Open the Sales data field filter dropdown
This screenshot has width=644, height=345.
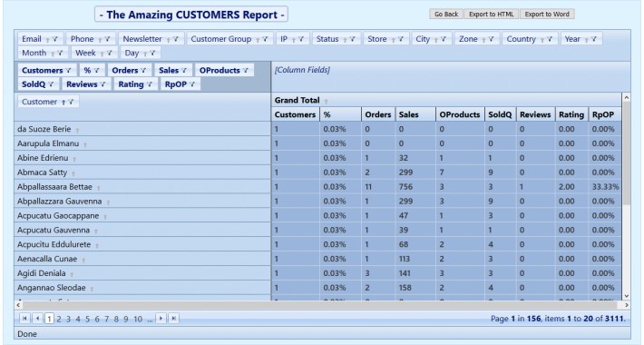point(183,71)
